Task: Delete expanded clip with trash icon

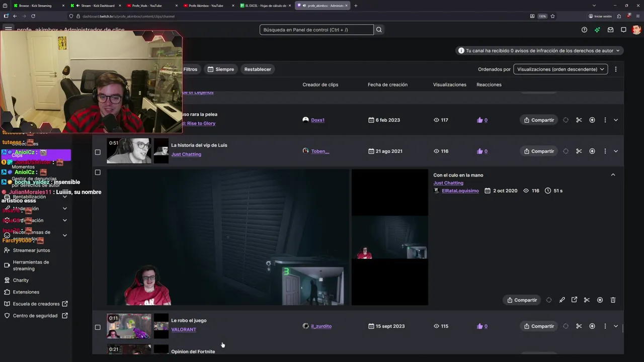Action: pos(613,300)
